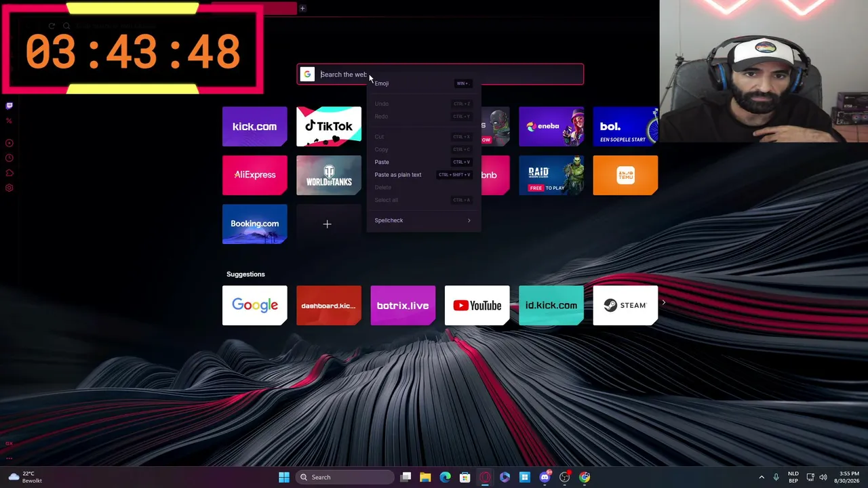Click the Google logo in search bar
This screenshot has width=868, height=488.
(x=307, y=75)
